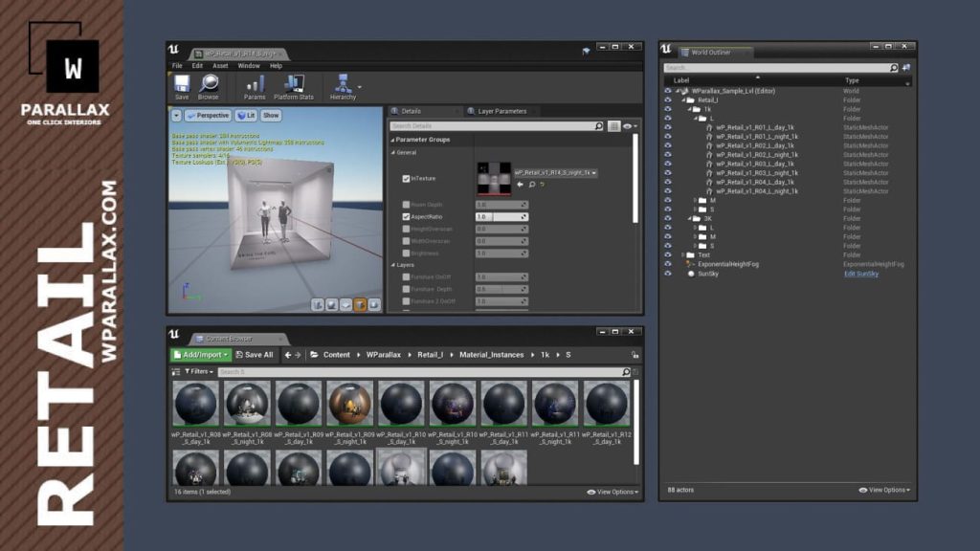Screen dimensions: 980x551
Task: Select the last preview mesh button in viewport
Action: click(374, 305)
